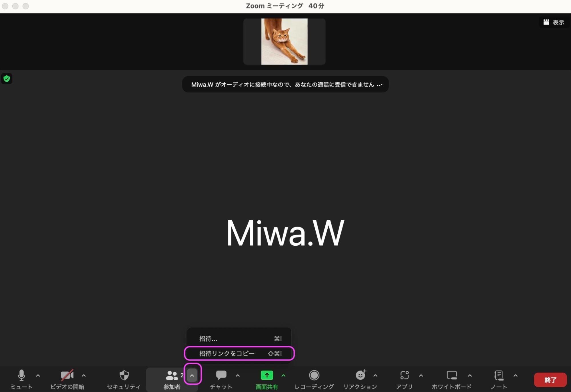Open the Security shield icon
This screenshot has width=571, height=392.
[124, 375]
